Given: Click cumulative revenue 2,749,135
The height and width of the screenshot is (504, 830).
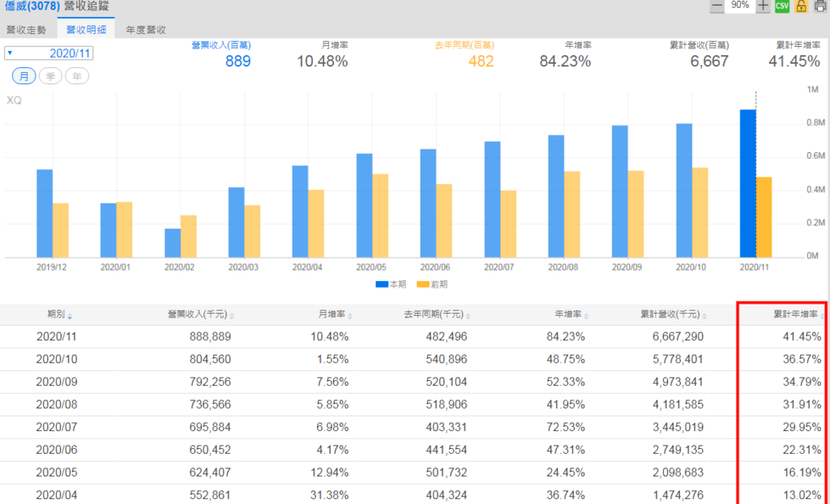Looking at the screenshot, I should (x=677, y=450).
